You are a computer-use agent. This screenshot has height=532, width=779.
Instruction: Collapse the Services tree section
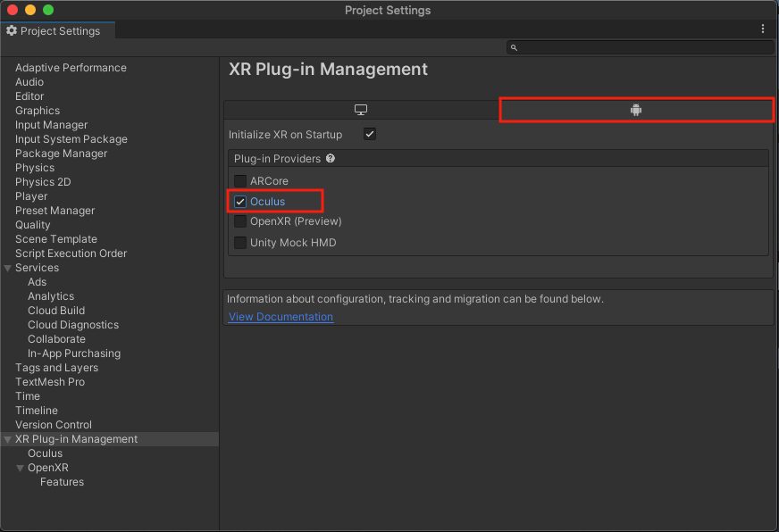[8, 268]
